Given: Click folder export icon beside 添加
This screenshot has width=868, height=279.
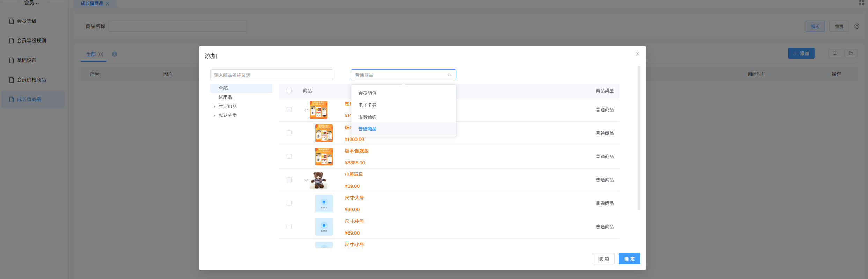Looking at the screenshot, I should tap(851, 53).
